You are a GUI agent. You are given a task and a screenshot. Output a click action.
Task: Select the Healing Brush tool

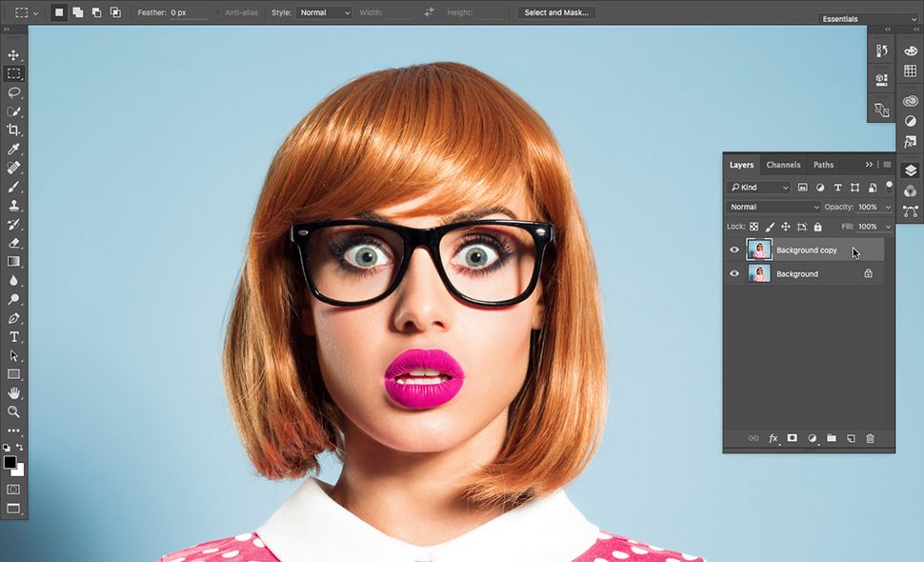click(x=13, y=168)
